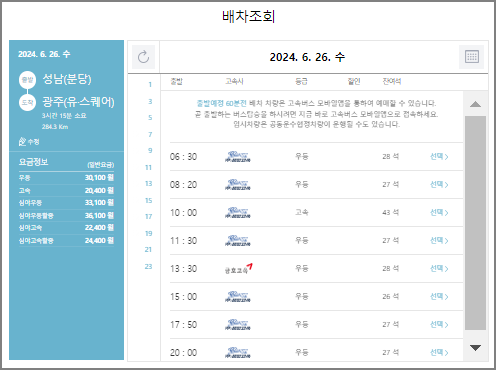The image size is (496, 370).
Task: Click the 43 석 remaining seats cell
Action: (x=390, y=212)
